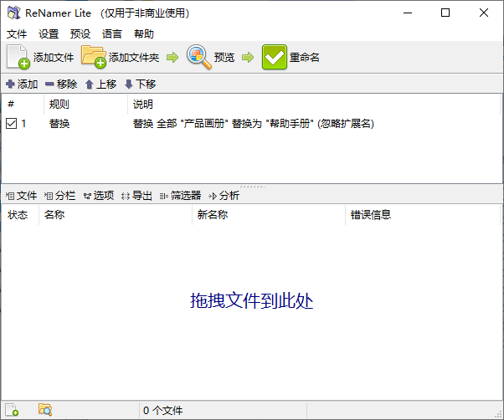Minimize the ReNamer Lite window
Screen dimensions: 504x420
pos(408,13)
